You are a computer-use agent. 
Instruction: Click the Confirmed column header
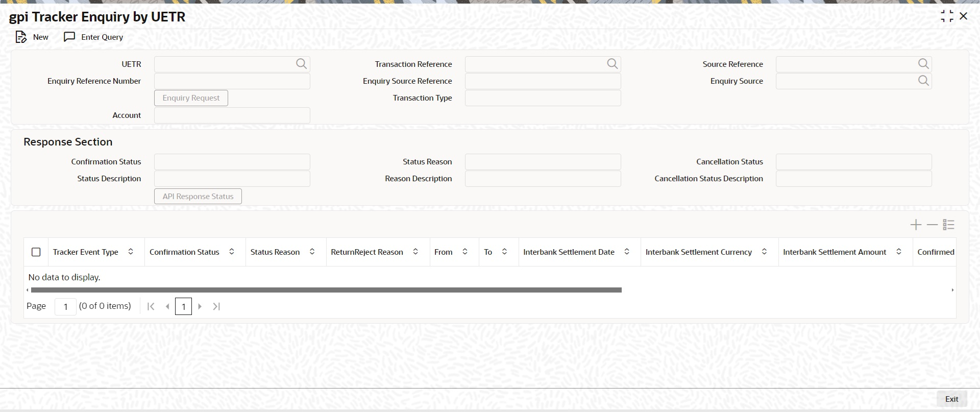coord(936,252)
